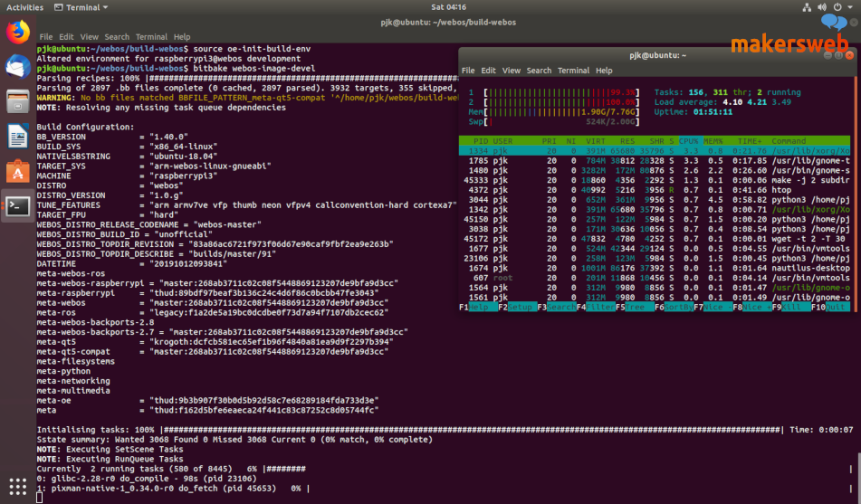
Task: Select htop row PID 1334 xorg
Action: pyautogui.click(x=655, y=151)
